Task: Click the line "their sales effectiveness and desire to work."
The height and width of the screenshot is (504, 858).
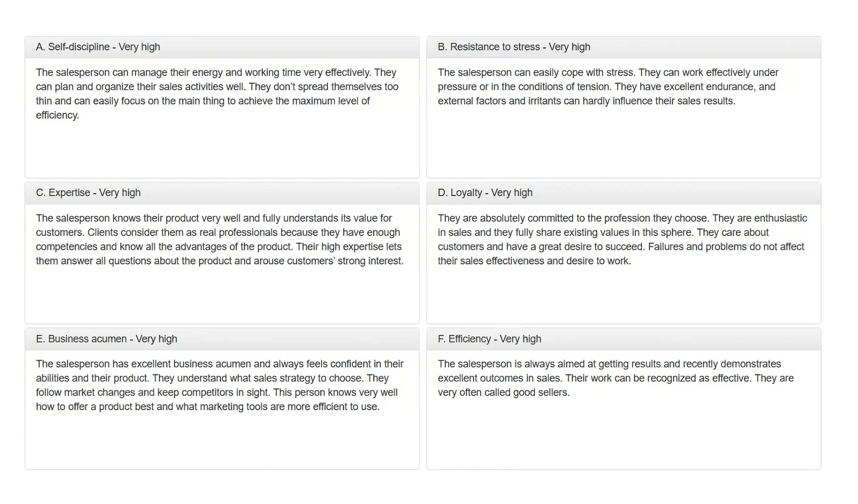Action: [x=534, y=261]
